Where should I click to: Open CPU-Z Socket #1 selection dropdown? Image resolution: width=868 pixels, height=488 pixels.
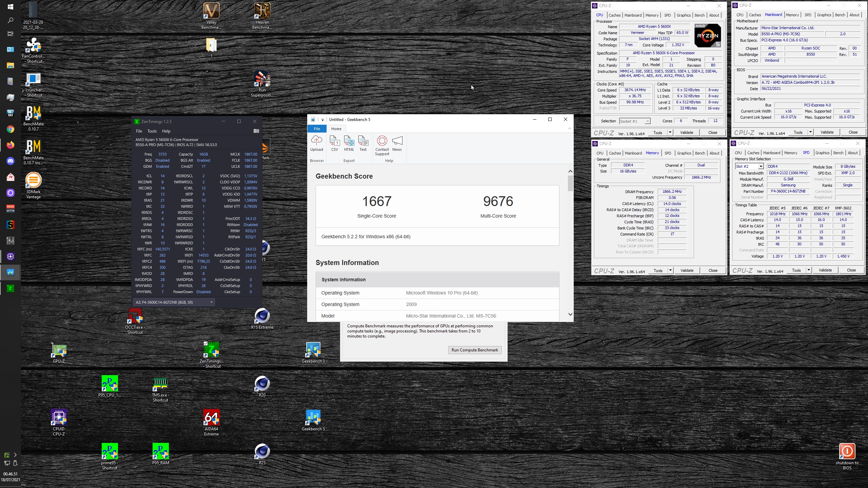[x=634, y=121]
